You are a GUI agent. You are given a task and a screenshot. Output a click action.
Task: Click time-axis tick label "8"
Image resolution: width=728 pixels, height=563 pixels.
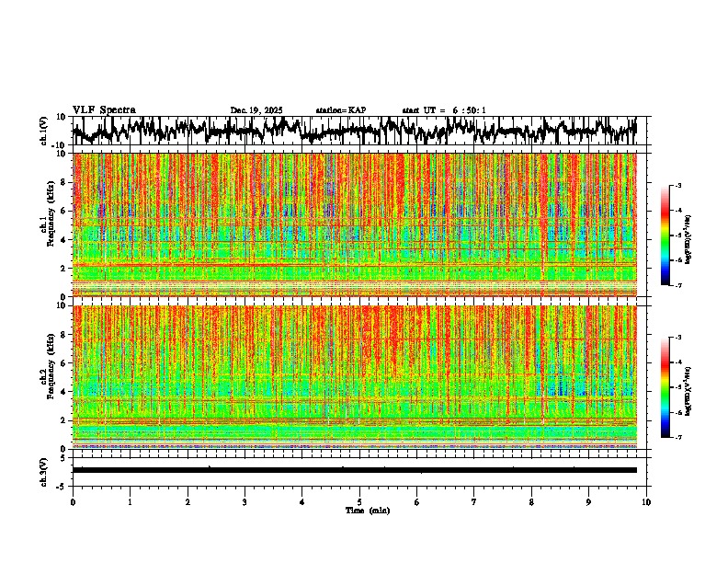[x=531, y=502]
